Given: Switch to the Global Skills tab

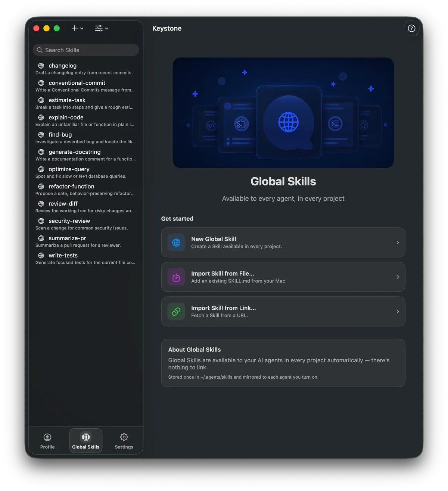Looking at the screenshot, I should (86, 441).
